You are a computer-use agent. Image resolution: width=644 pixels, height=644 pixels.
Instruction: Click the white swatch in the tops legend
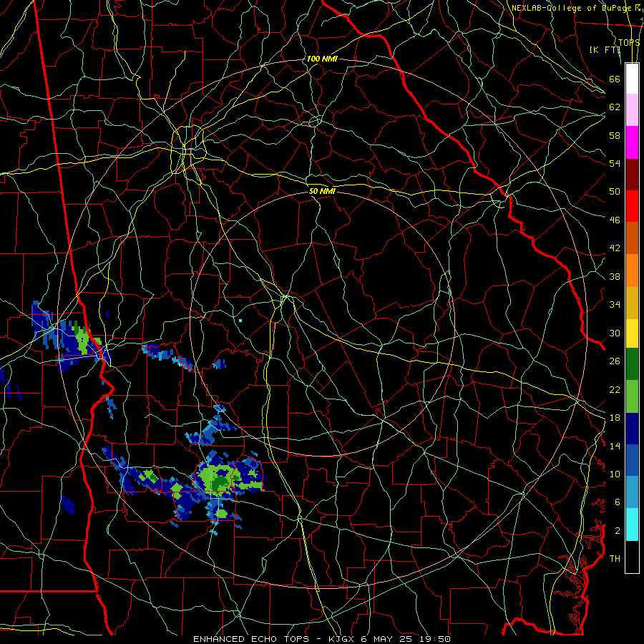click(x=632, y=79)
